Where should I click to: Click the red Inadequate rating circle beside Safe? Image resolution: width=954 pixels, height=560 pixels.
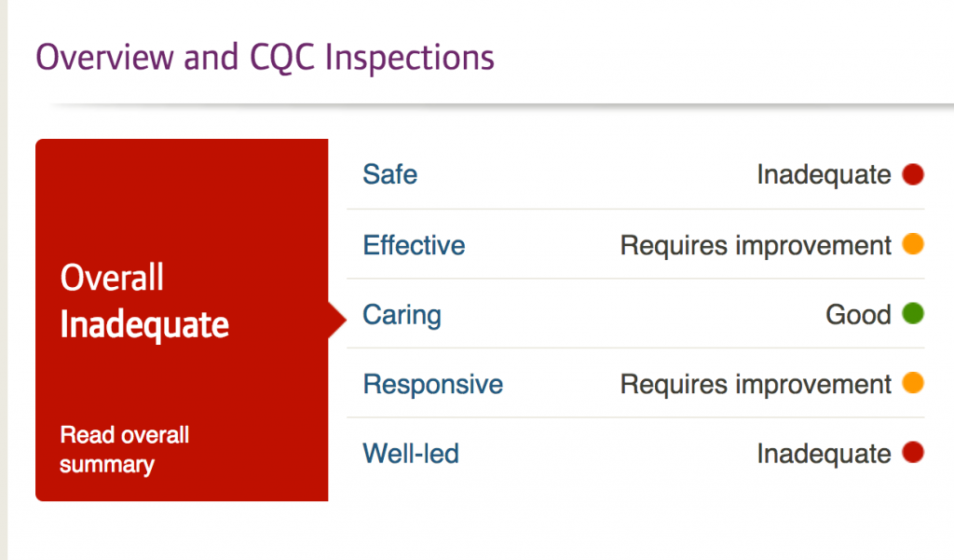pyautogui.click(x=911, y=174)
